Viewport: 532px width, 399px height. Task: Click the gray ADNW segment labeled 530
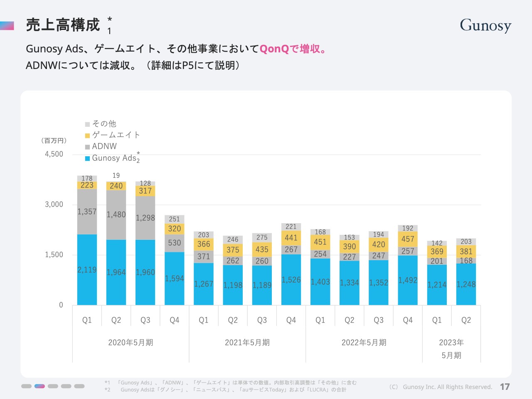175,243
